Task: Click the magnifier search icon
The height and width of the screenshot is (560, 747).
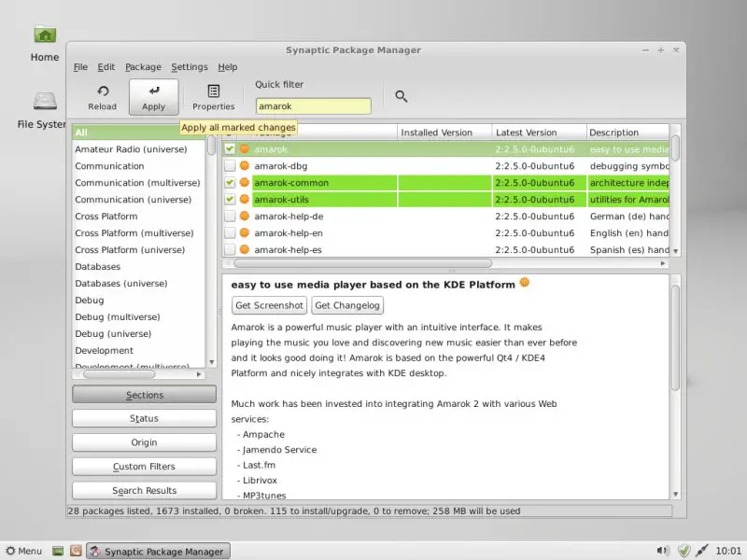Action: point(402,96)
